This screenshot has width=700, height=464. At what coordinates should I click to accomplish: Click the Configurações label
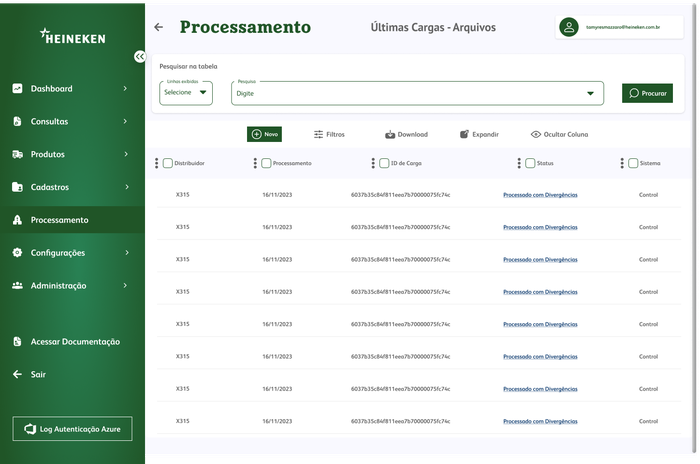[58, 253]
